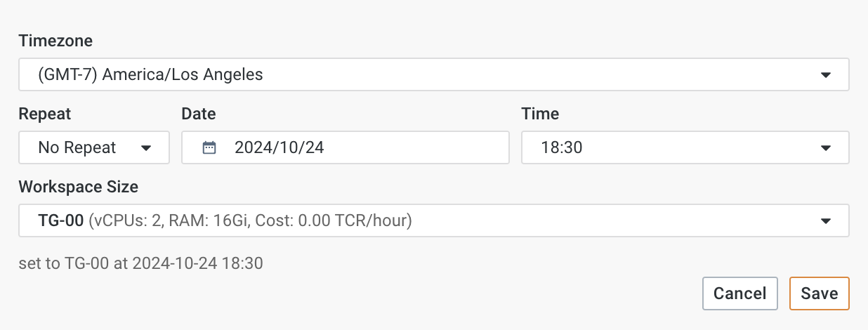This screenshot has width=868, height=330.
Task: Click the Workspace Size label
Action: coord(78,187)
